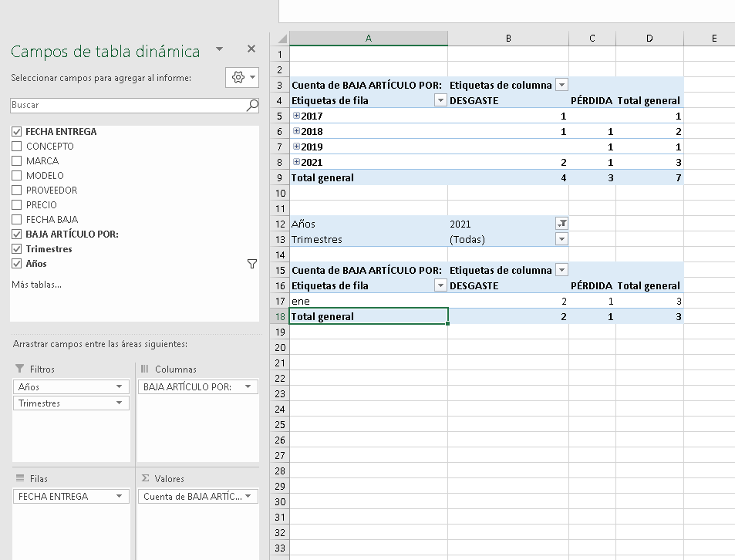Open Cuenta de BAJA ARTÍC... dropdown in Valores

[x=248, y=496]
